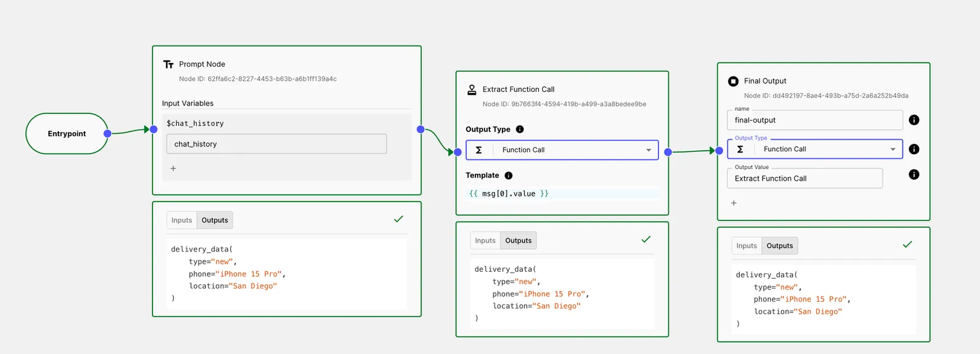Click phone="iPhone 15 Pro" in Extract results

[x=540, y=294]
